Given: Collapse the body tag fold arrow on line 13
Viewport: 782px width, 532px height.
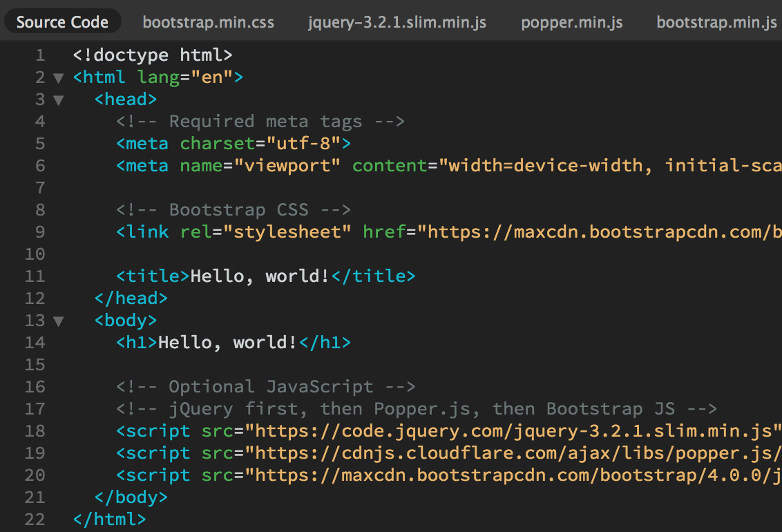Looking at the screenshot, I should pos(58,321).
